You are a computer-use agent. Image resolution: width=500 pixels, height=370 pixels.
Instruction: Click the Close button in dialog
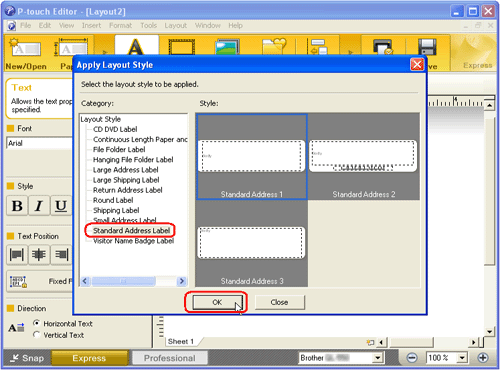(x=280, y=302)
